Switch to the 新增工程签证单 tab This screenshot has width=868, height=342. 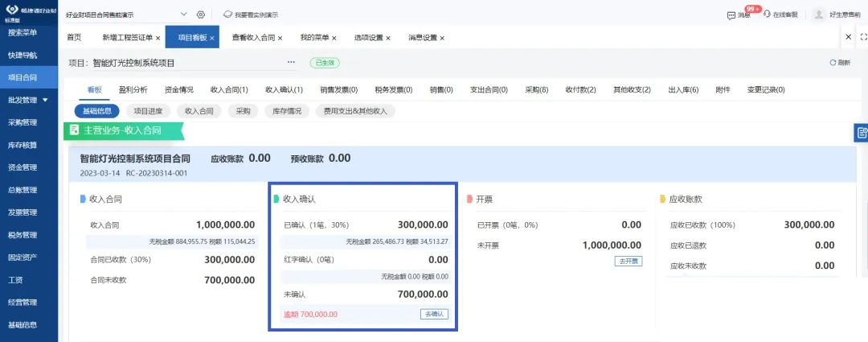coord(127,38)
